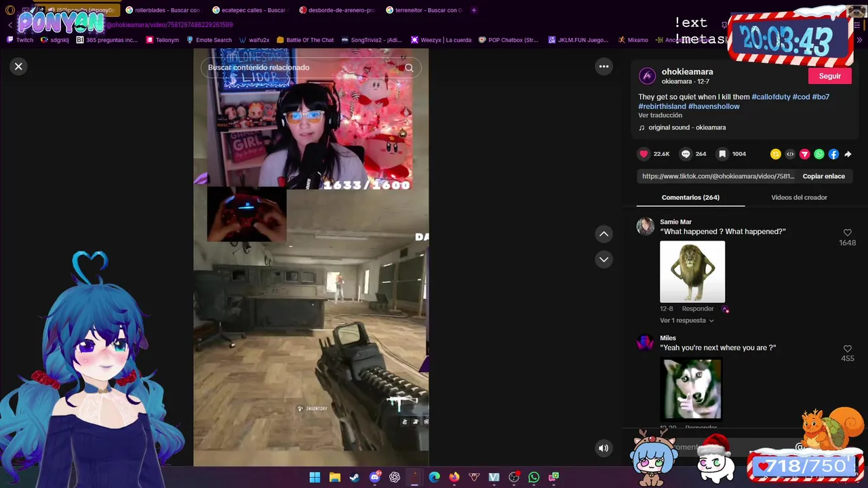Save the video with the bookmark icon
868x488 pixels.
click(722, 154)
